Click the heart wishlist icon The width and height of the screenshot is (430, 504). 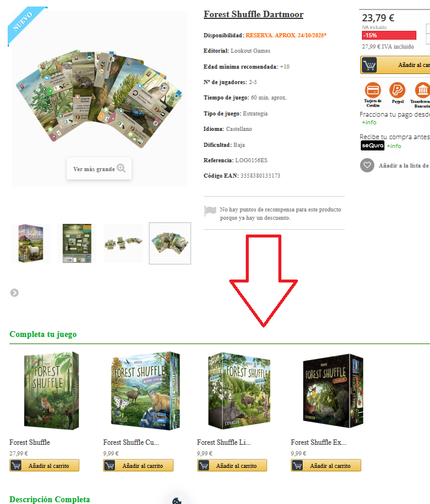(x=367, y=166)
